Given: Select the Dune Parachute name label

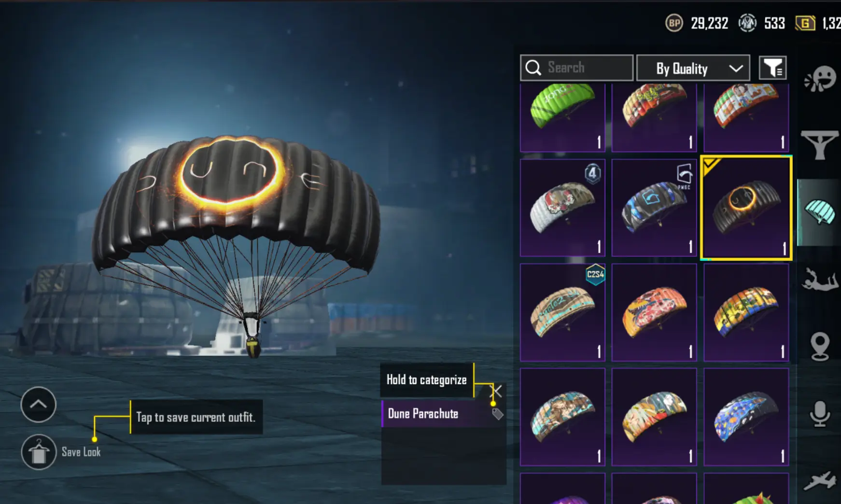Looking at the screenshot, I should [x=423, y=414].
